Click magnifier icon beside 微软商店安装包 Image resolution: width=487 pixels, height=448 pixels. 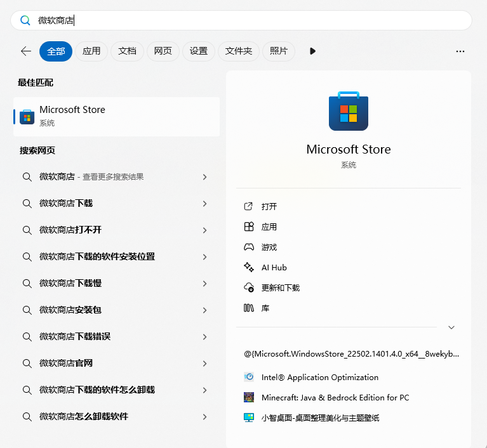tap(27, 310)
